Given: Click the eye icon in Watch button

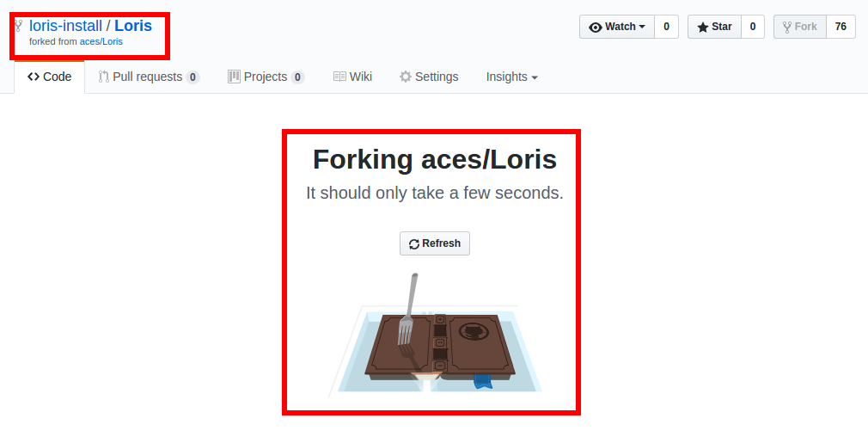Looking at the screenshot, I should click(x=595, y=28).
